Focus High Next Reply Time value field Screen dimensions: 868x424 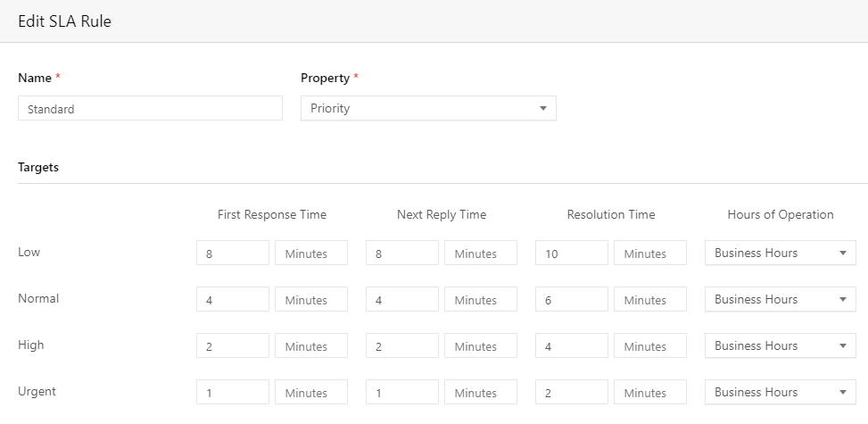click(x=401, y=346)
